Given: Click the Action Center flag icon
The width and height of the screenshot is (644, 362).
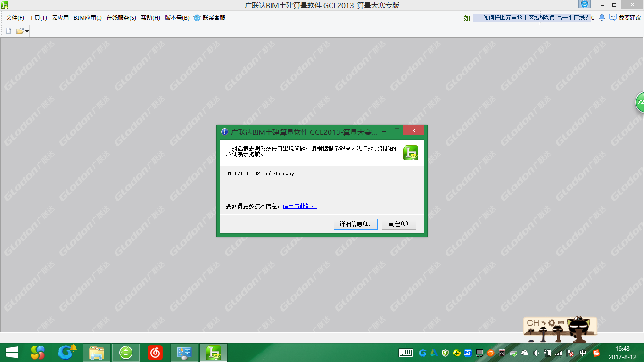Looking at the screenshot, I should (x=570, y=353).
